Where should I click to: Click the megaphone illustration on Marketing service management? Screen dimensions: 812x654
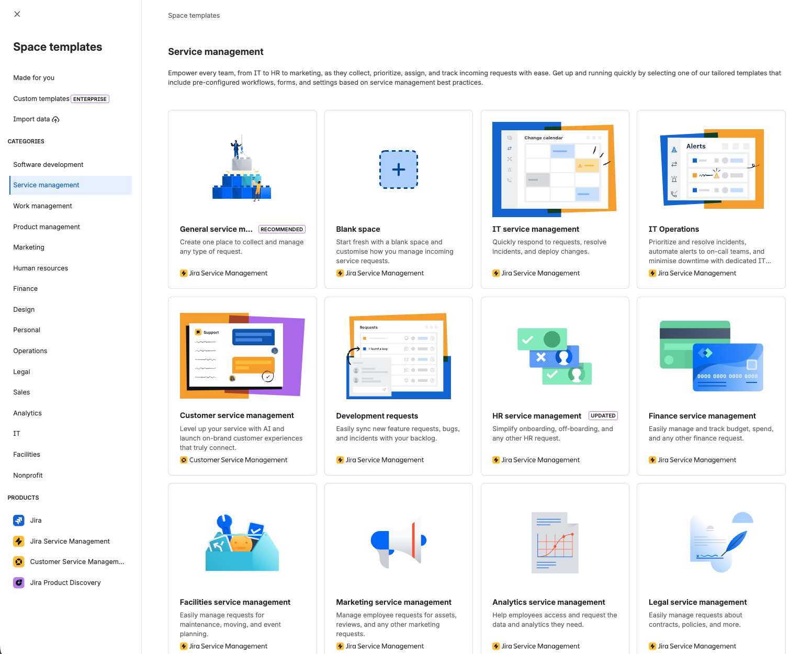(398, 543)
